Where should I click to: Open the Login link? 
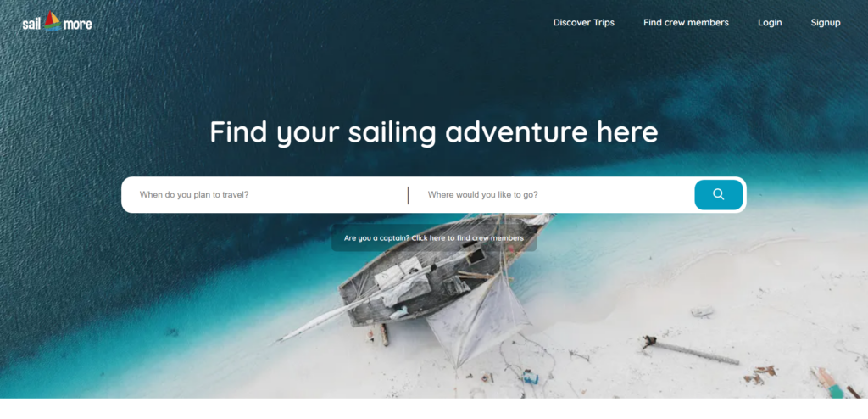pyautogui.click(x=770, y=23)
